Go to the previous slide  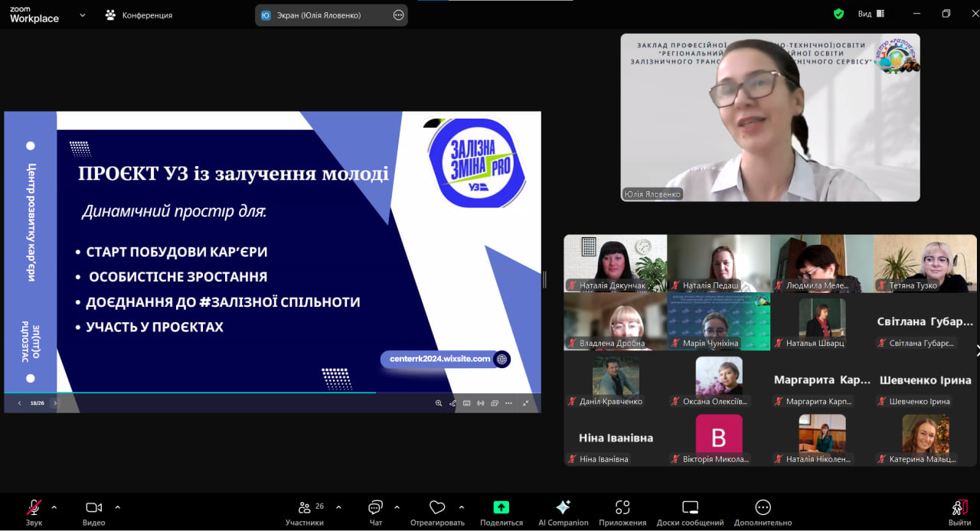(x=19, y=402)
